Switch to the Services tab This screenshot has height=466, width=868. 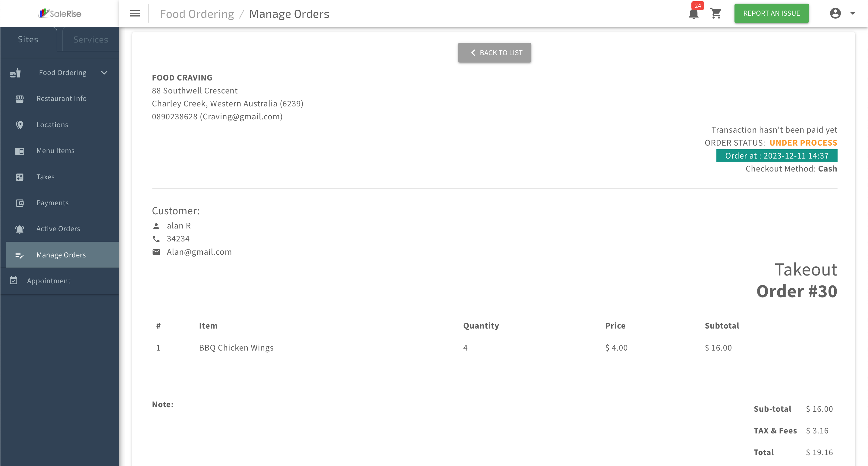click(91, 39)
